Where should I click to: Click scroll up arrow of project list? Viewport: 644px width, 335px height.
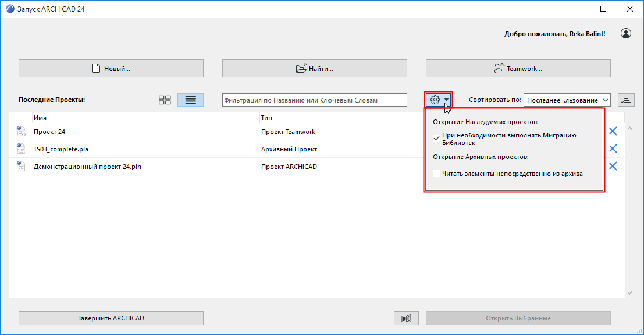click(629, 128)
